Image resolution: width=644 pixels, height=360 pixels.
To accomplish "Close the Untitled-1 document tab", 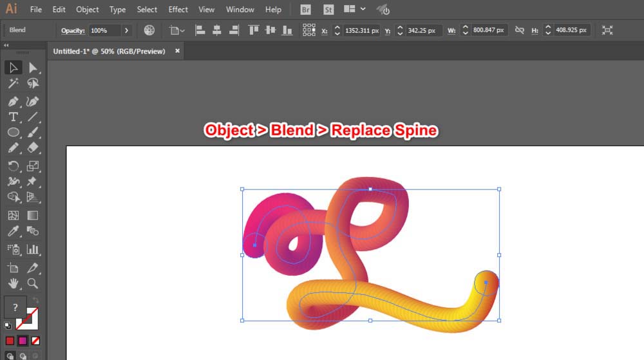I will tap(178, 51).
